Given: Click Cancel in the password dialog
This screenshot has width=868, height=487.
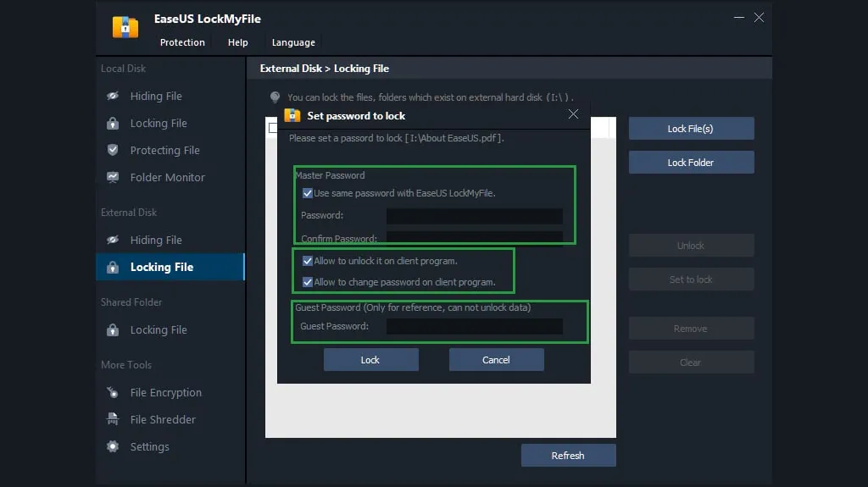Looking at the screenshot, I should point(496,360).
